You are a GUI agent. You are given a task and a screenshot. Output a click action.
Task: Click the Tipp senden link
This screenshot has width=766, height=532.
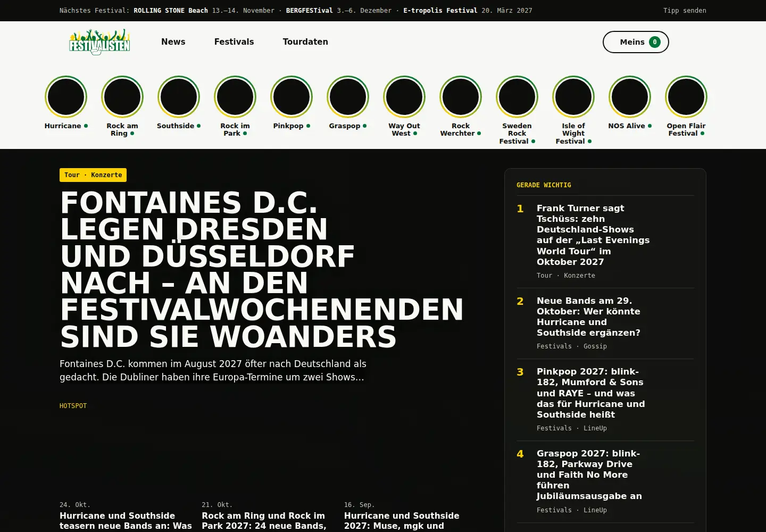pyautogui.click(x=685, y=11)
